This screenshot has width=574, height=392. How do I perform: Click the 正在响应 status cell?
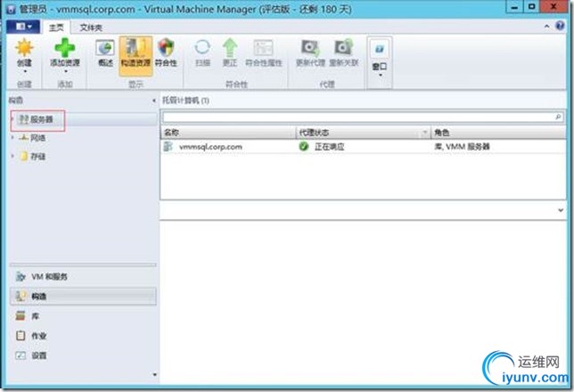pos(330,147)
